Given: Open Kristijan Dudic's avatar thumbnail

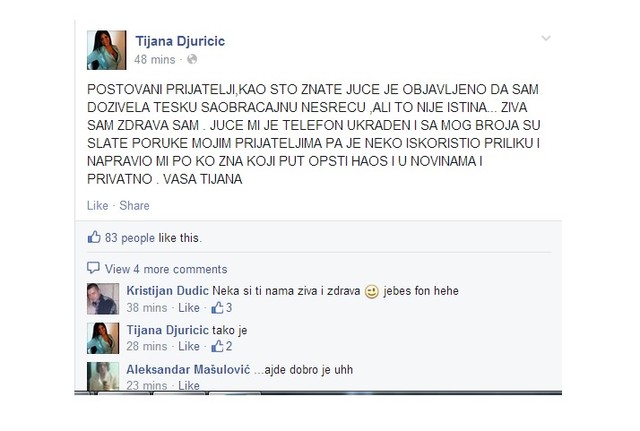Looking at the screenshot, I should point(103,299).
